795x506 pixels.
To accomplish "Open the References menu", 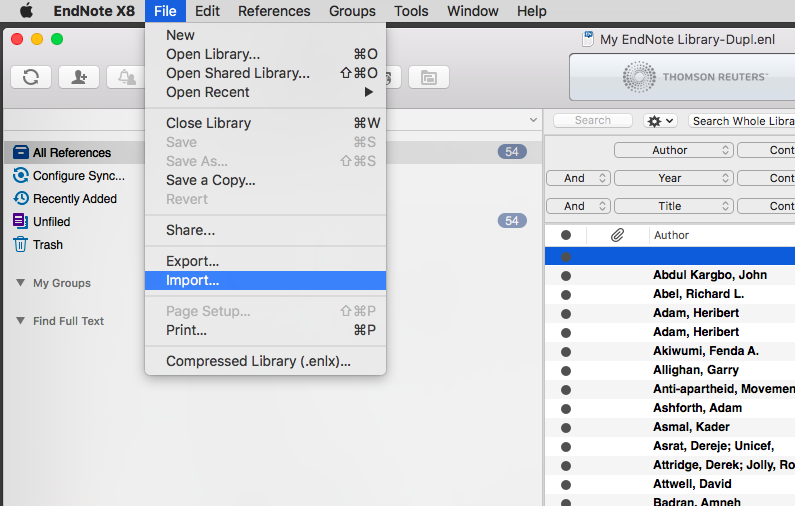I will [x=274, y=11].
